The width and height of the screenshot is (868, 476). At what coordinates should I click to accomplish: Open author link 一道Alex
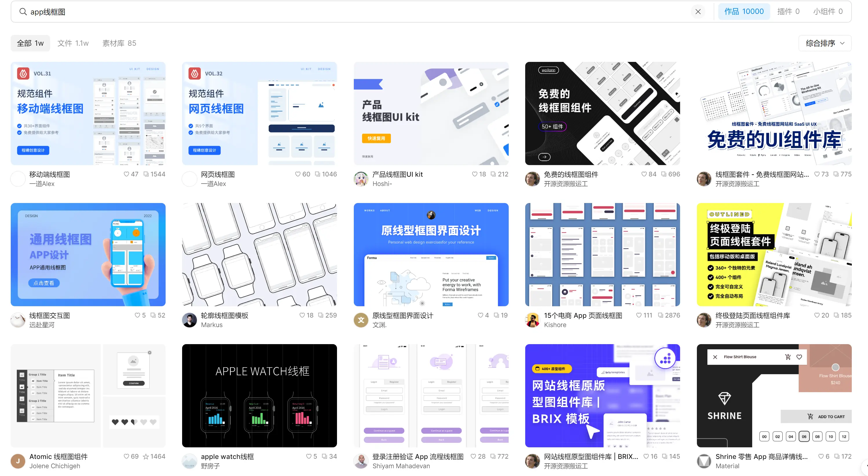(42, 183)
